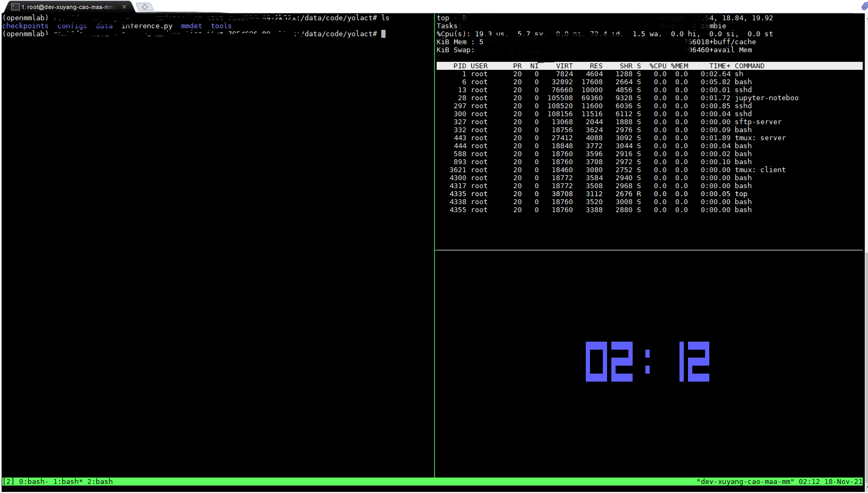Click the USER column header in top

click(x=479, y=66)
